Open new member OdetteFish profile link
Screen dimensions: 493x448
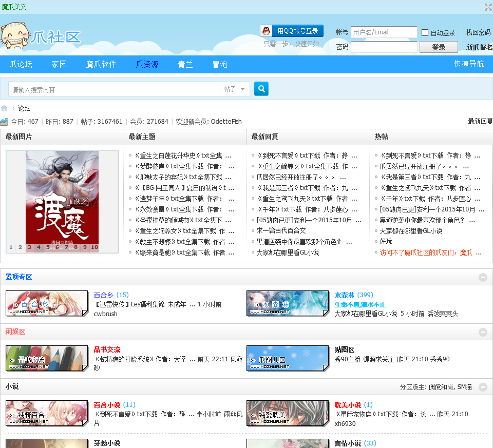[226, 121]
